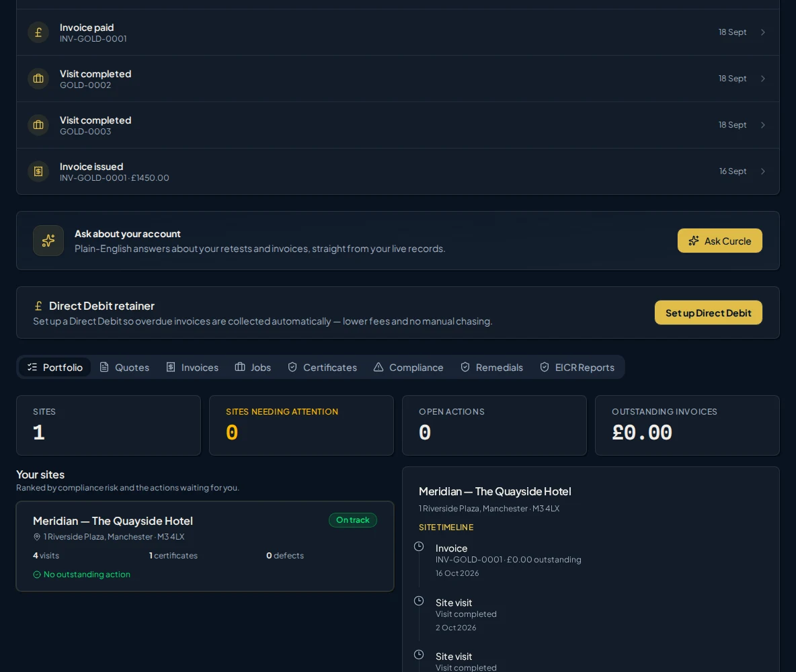Click the Outstanding Invoices £0.00 card
The height and width of the screenshot is (672, 796).
[x=687, y=425]
